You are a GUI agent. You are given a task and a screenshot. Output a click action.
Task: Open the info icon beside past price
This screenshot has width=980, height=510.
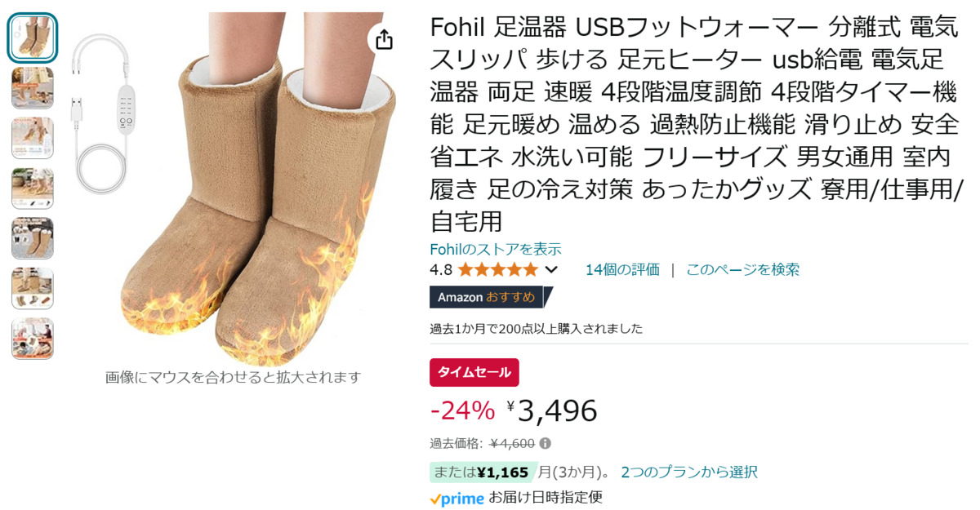click(x=546, y=444)
